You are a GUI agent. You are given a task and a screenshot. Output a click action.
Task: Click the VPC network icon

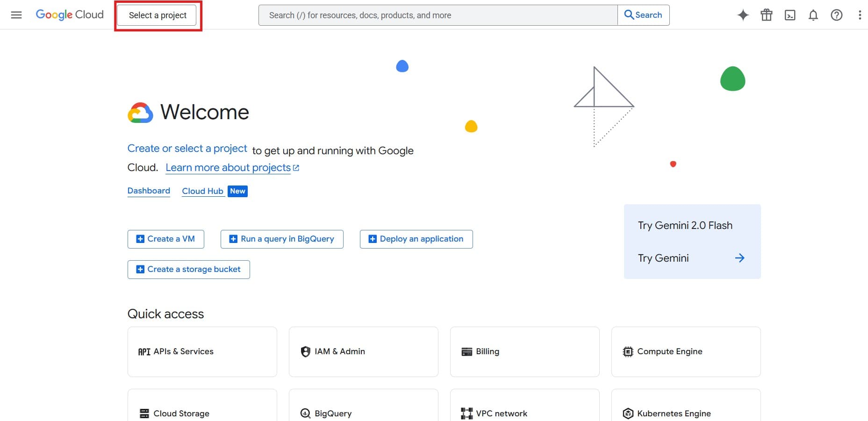coord(466,414)
